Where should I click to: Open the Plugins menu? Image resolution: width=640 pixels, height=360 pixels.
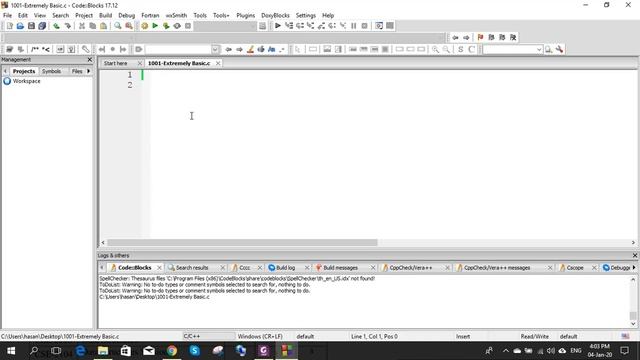(x=245, y=15)
